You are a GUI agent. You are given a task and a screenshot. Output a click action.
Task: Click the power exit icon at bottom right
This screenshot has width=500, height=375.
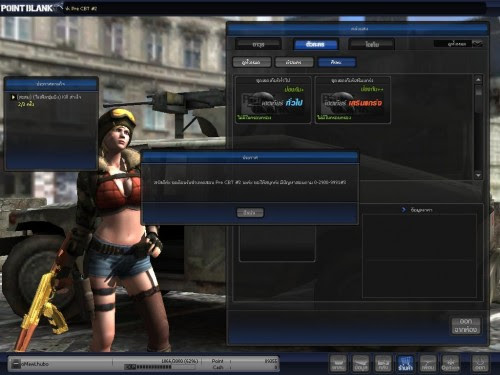pyautogui.click(x=480, y=363)
